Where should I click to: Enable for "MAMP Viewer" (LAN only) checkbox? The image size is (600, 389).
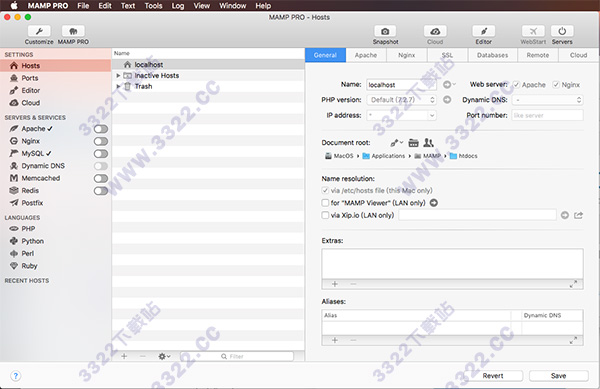[x=325, y=203]
